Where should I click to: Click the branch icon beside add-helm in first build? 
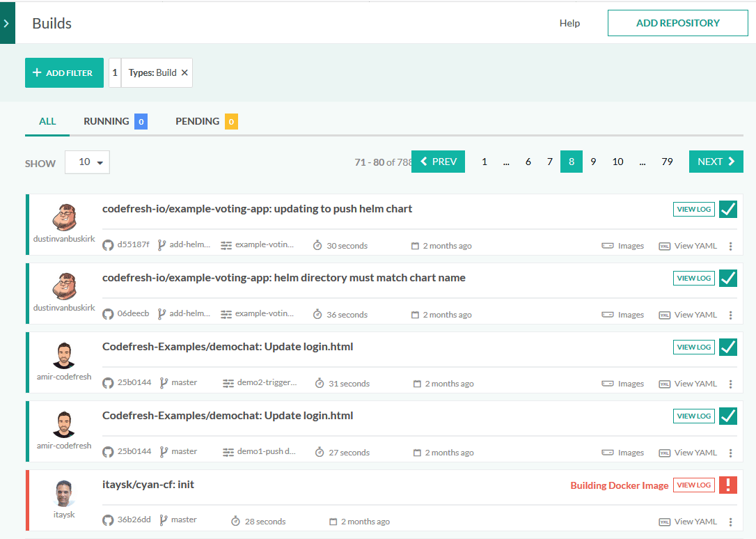click(x=162, y=245)
